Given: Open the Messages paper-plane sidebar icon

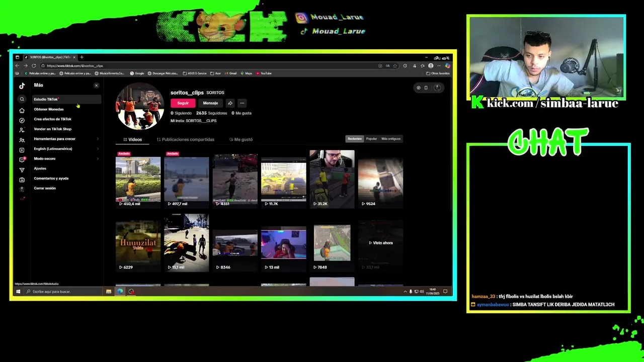Looking at the screenshot, I should click(x=22, y=170).
